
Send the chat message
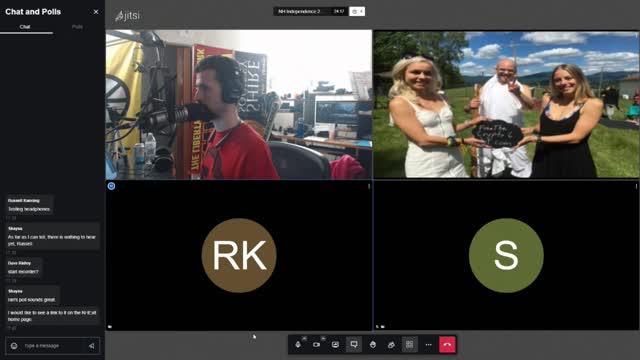point(91,346)
